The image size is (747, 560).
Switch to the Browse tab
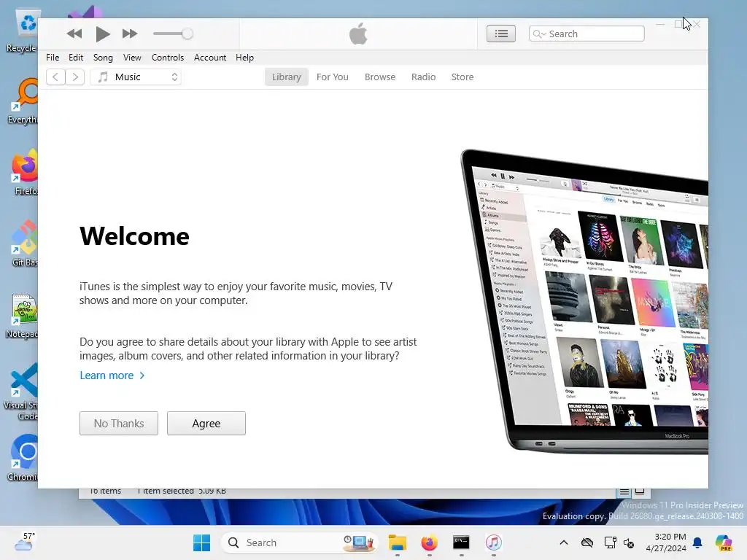click(380, 77)
